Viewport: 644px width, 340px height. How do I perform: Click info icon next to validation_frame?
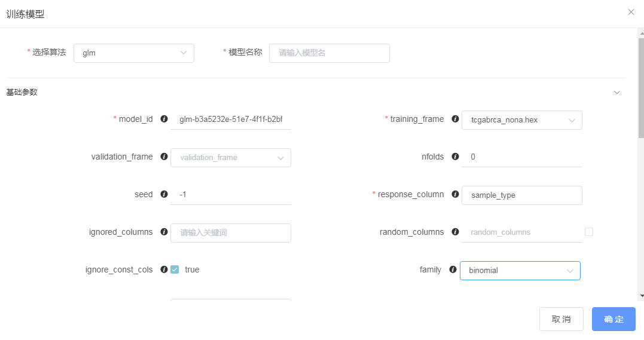pos(164,157)
